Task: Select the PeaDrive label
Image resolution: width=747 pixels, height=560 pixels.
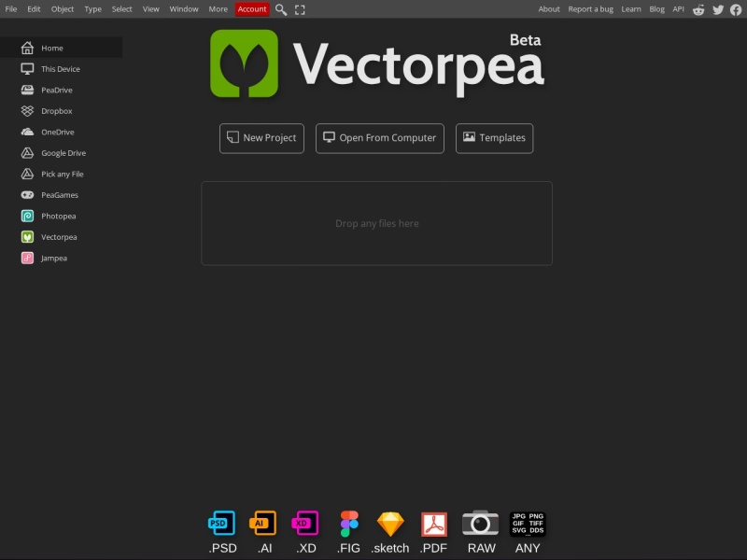Action: [x=57, y=90]
